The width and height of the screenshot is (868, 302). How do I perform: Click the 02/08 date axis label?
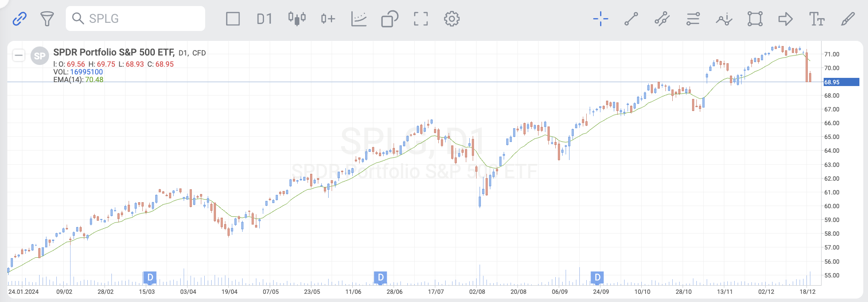(477, 292)
